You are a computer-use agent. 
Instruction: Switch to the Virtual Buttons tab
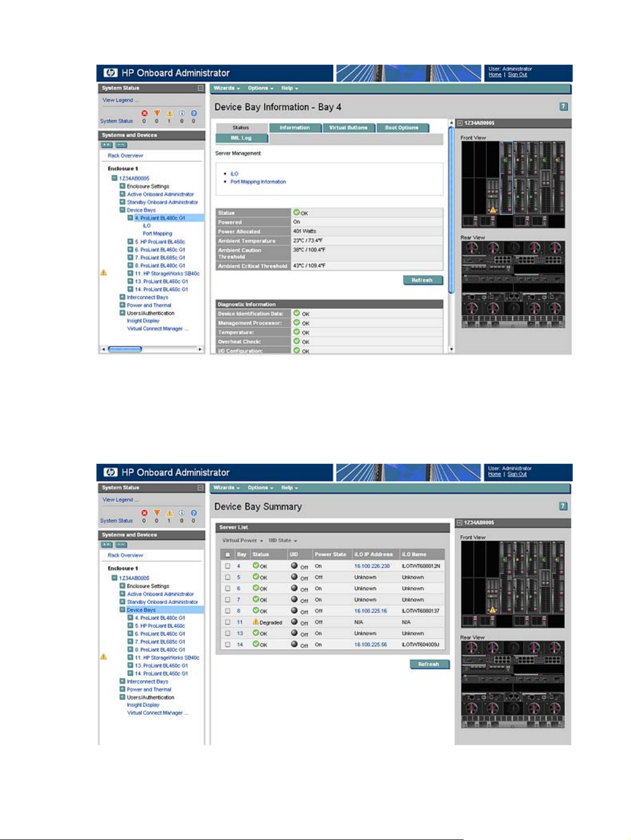click(348, 128)
